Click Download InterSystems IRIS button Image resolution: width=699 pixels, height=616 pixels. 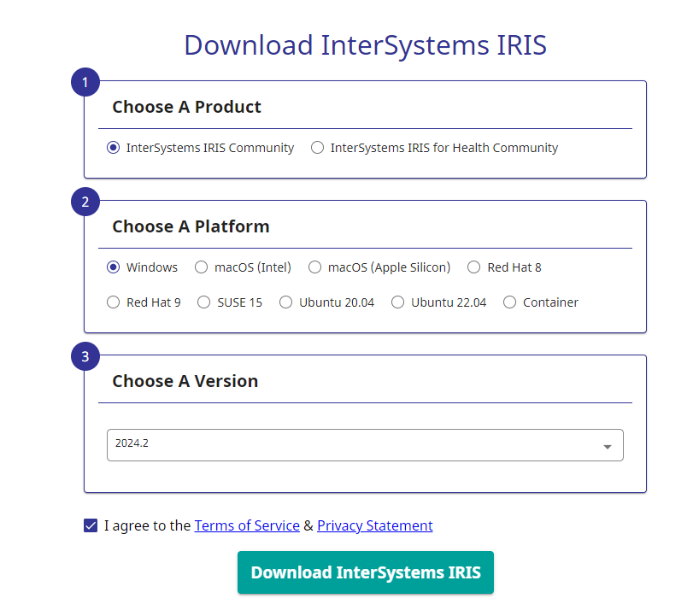(x=366, y=572)
